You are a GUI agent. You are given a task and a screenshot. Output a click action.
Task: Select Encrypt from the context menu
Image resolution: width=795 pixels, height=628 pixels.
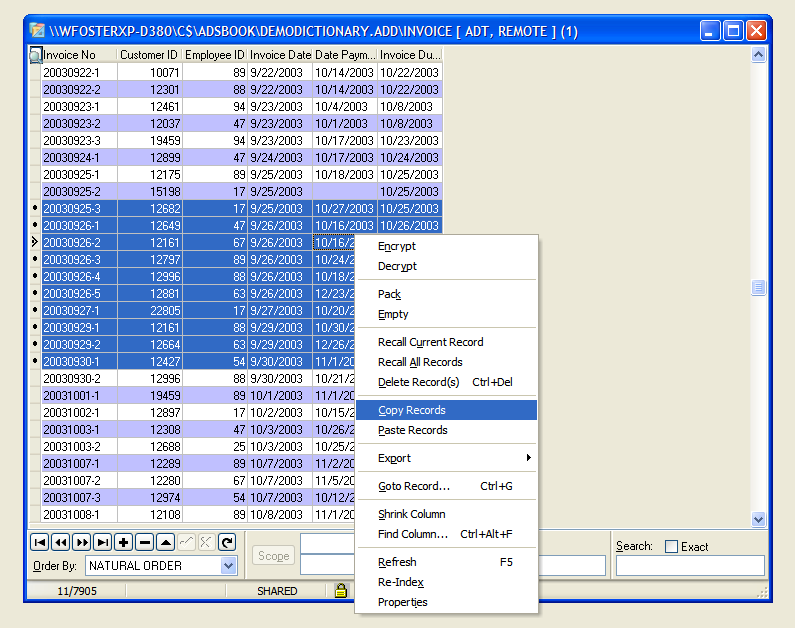pos(447,246)
